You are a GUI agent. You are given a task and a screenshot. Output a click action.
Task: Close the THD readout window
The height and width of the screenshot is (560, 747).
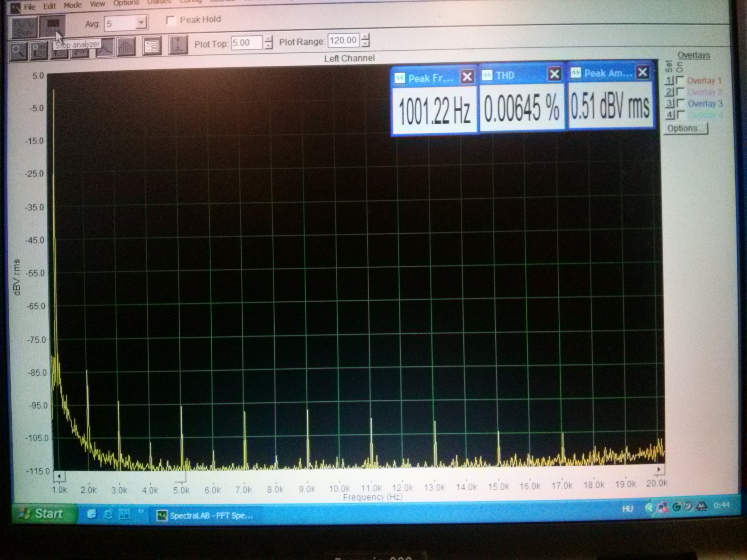pyautogui.click(x=554, y=74)
